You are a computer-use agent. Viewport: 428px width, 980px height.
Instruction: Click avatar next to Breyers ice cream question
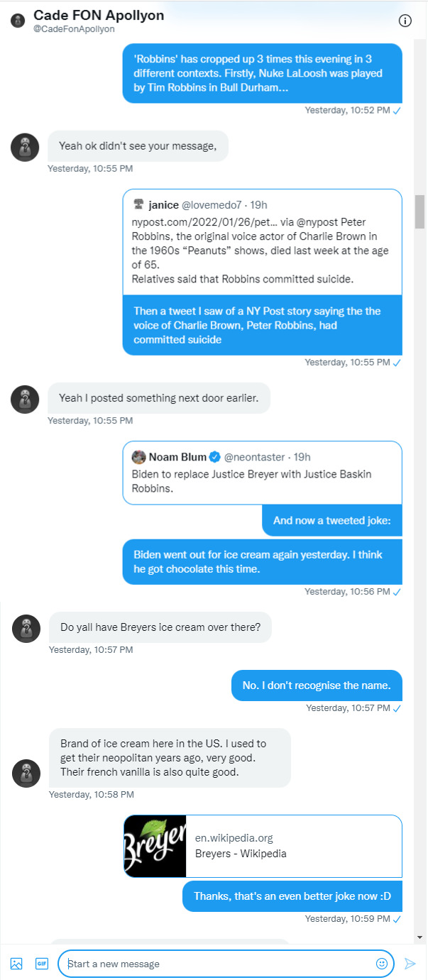(x=26, y=628)
